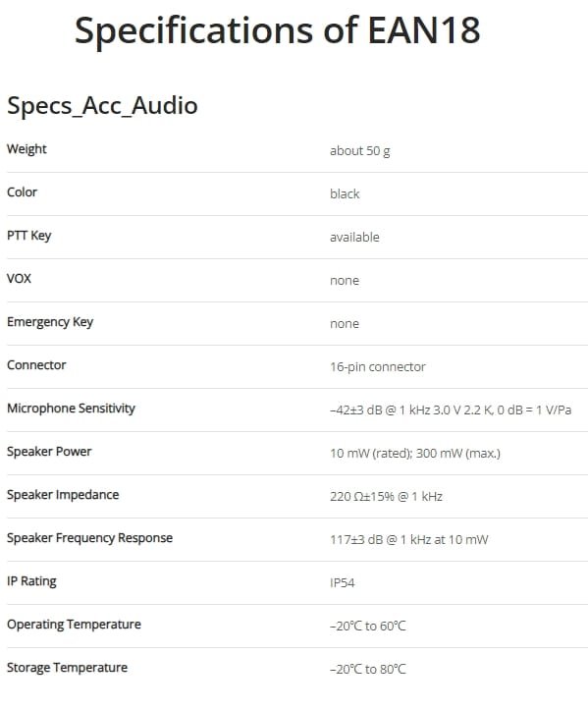Select the 'available' PTT Key value

[x=354, y=237]
